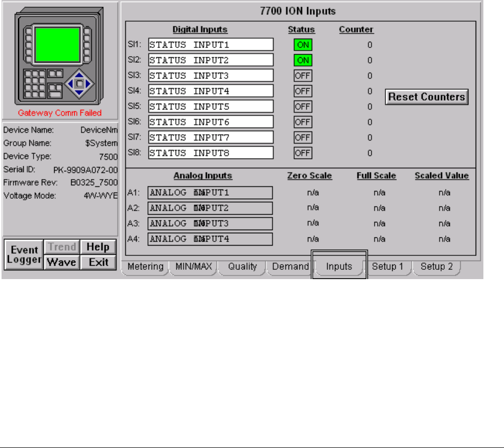Screen dimensions: 504x448
Task: Click the SI8 status OFF indicator
Action: [x=303, y=153]
